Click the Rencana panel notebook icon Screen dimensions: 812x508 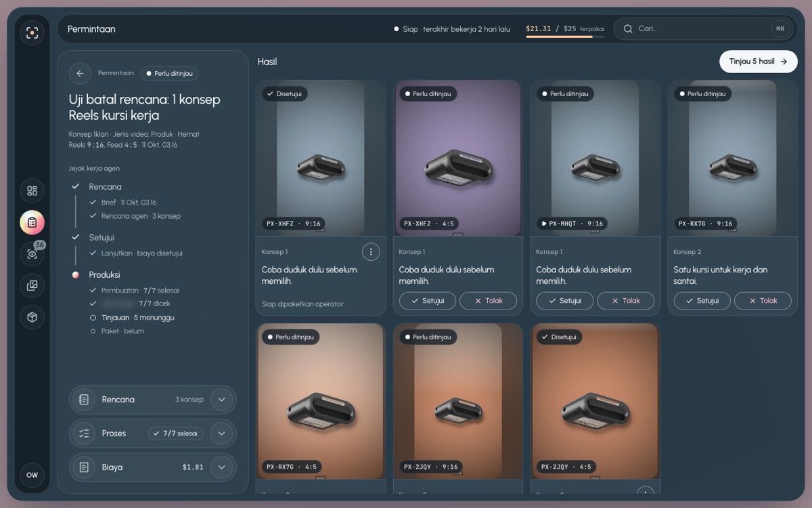pyautogui.click(x=84, y=400)
